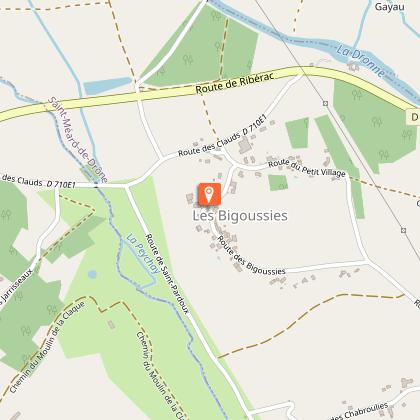The width and height of the screenshot is (420, 420).
Task: Click the Jarrisseaux road label
Action: (17, 287)
